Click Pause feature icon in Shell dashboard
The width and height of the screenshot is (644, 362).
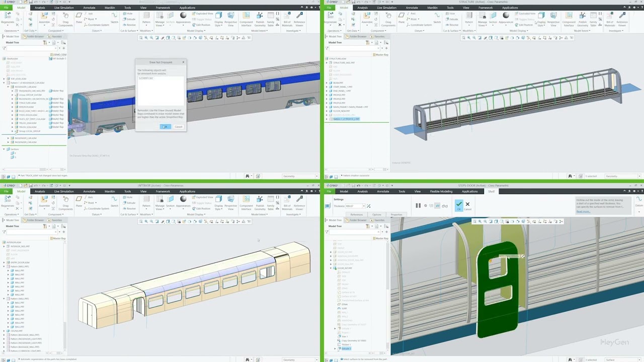click(418, 206)
